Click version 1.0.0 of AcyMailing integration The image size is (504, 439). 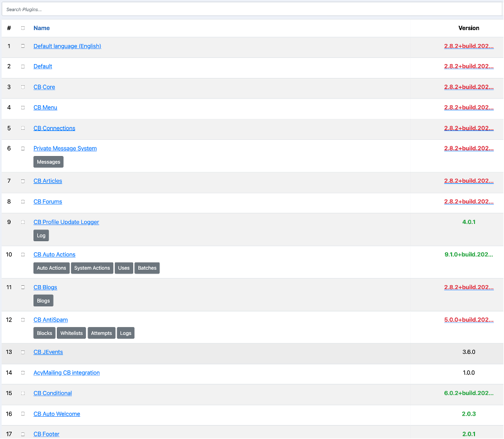(x=469, y=373)
